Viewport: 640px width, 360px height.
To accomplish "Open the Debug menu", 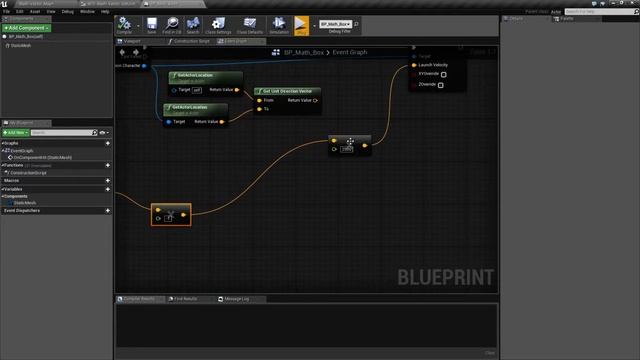I will [x=67, y=11].
